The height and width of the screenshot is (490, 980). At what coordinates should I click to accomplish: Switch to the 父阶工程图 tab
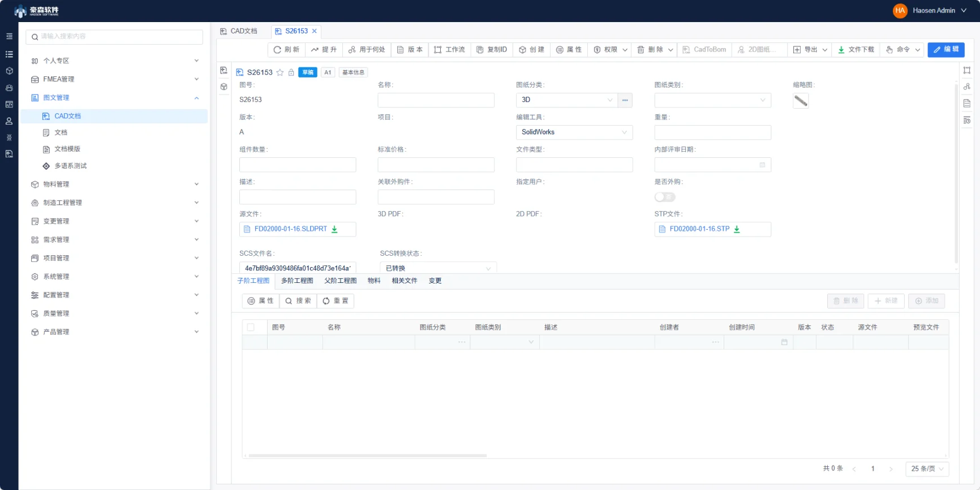pyautogui.click(x=340, y=281)
